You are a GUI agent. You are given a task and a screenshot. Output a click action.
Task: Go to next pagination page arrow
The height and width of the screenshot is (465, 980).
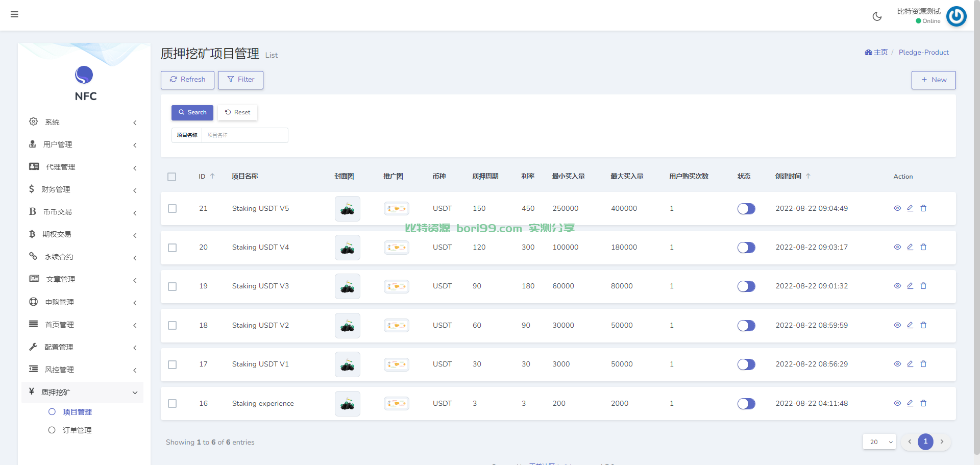coord(942,442)
